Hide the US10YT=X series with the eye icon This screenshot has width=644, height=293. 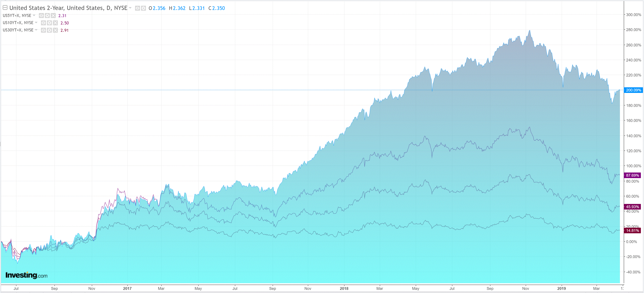tap(43, 23)
